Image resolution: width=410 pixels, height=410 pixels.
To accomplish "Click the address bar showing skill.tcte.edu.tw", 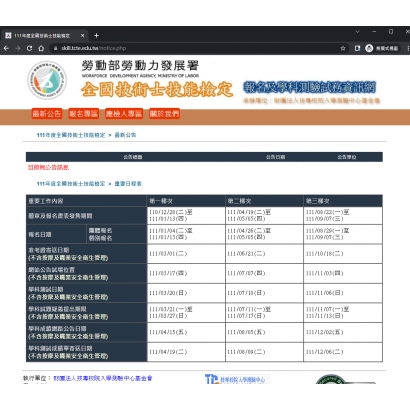I will (x=198, y=48).
